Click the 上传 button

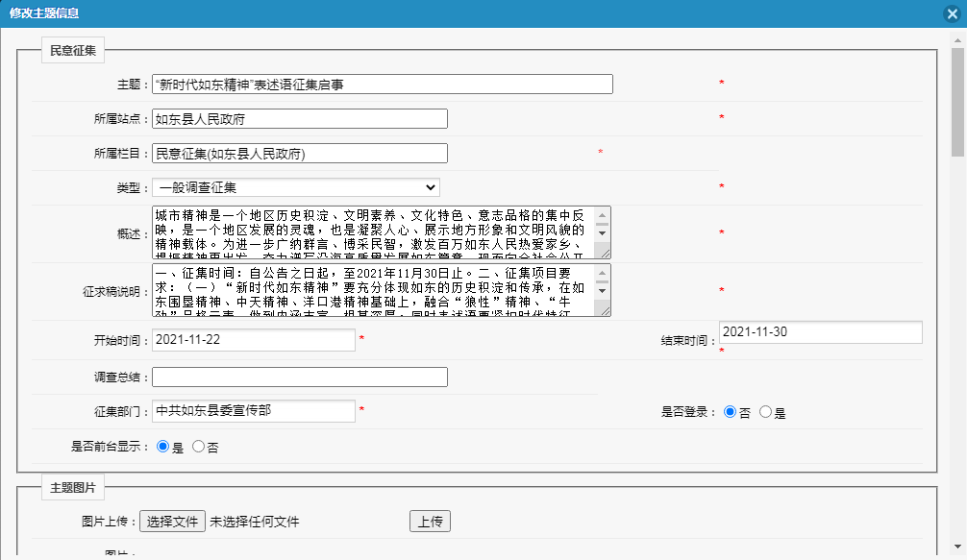tap(430, 522)
